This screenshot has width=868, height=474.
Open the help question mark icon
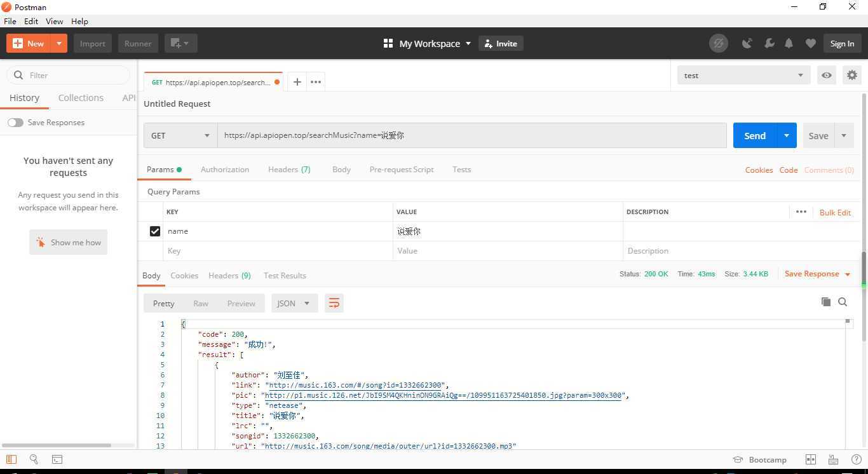pos(856,459)
